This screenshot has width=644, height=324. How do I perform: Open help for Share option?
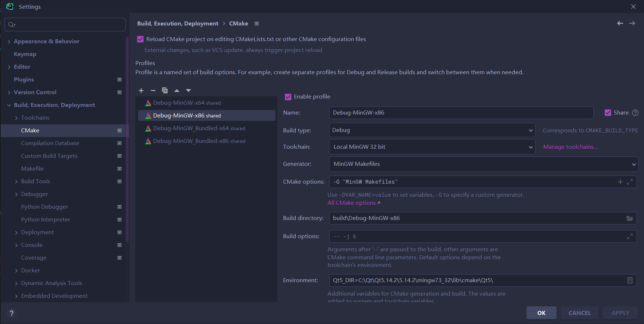pyautogui.click(x=635, y=113)
